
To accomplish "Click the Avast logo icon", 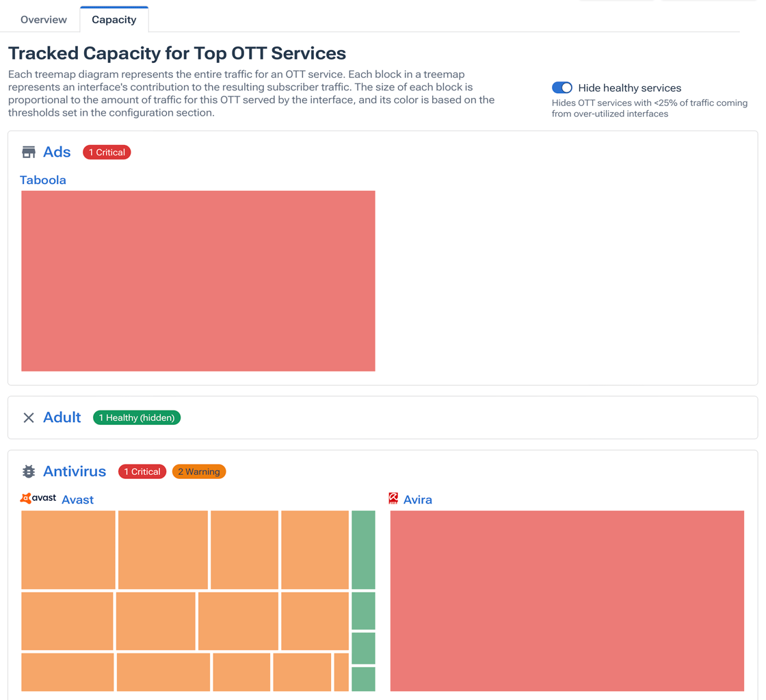I will (x=38, y=498).
